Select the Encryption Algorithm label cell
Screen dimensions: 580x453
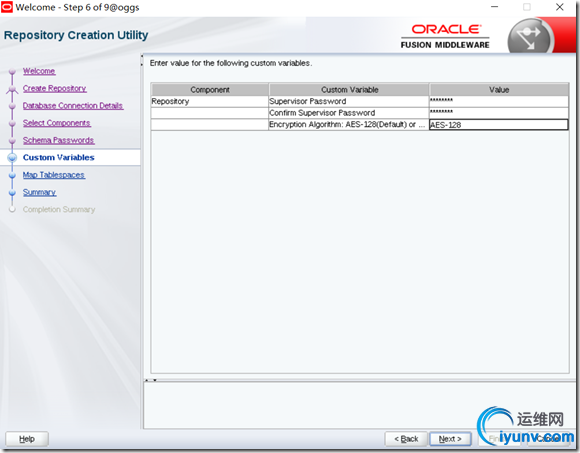click(348, 125)
